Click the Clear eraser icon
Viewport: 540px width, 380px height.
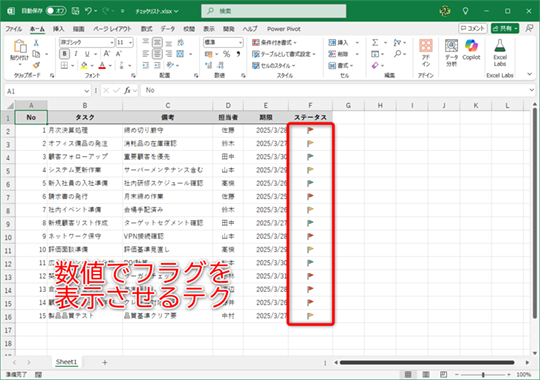point(375,65)
